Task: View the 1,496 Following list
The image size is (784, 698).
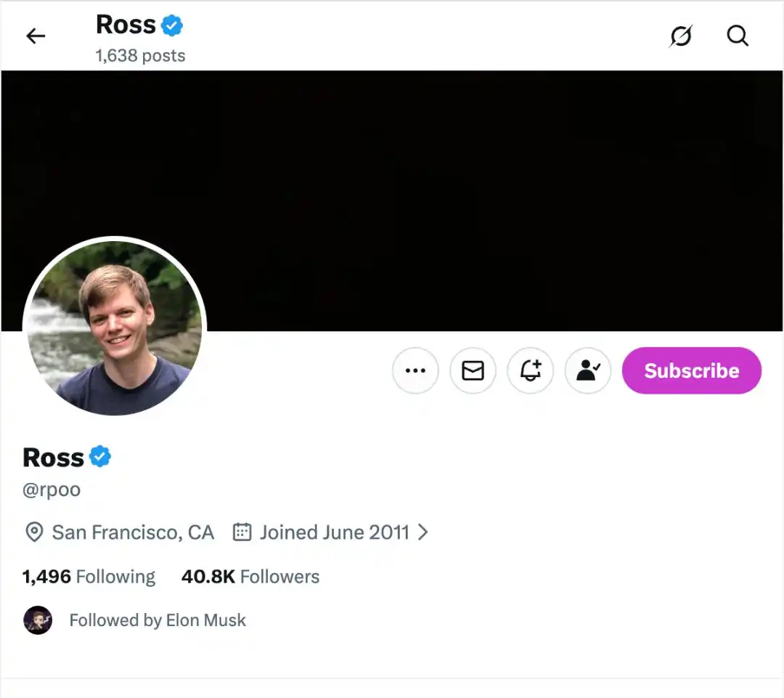Action: click(89, 577)
